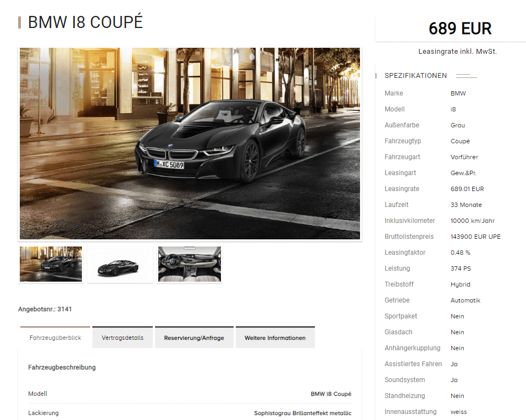
Task: Click the Laufzeit value '33 Monate'
Action: (466, 205)
